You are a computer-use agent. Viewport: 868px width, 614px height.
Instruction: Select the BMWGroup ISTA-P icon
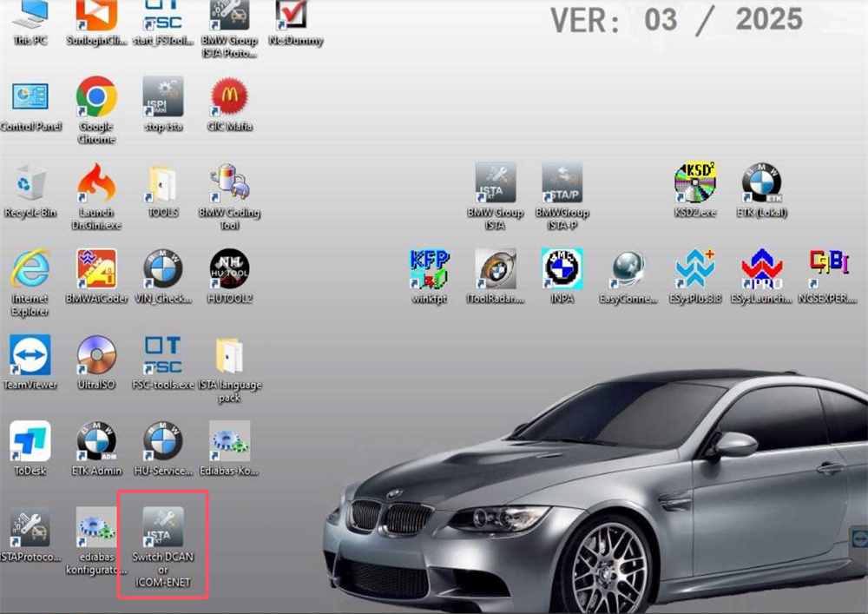[562, 182]
